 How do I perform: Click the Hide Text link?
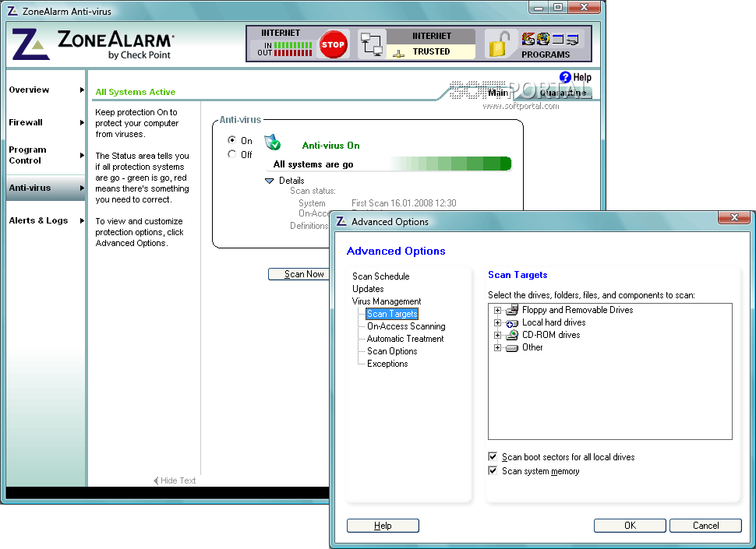pos(175,480)
